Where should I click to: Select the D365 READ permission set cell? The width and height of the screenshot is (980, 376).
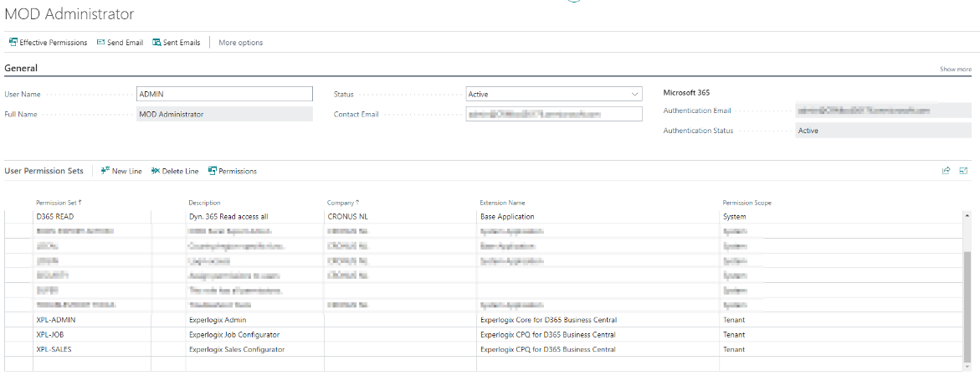93,216
